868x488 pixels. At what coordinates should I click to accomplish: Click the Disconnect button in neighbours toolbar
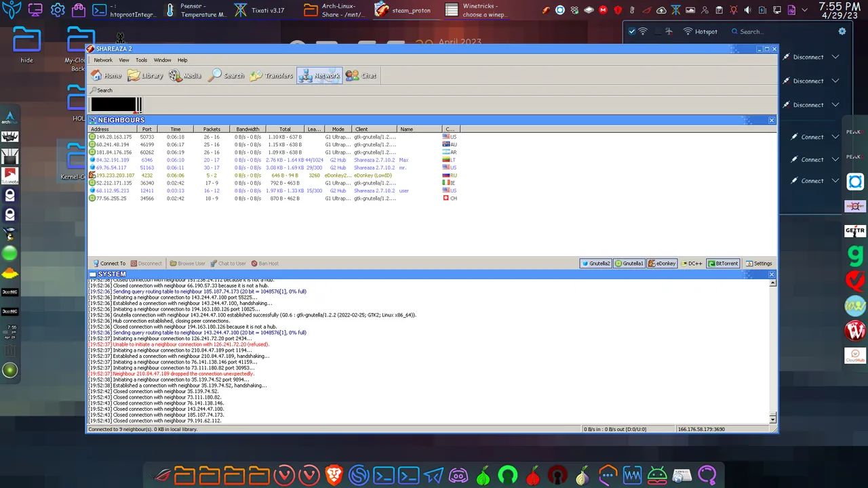coord(146,264)
